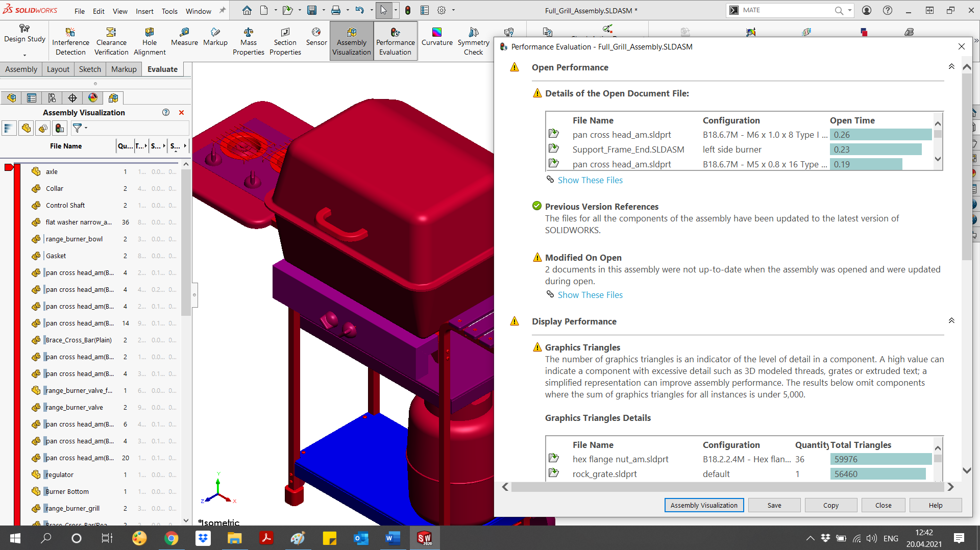Toggle the grouped/ungrouped view button
Viewport: 980px width, 550px height.
click(43, 128)
